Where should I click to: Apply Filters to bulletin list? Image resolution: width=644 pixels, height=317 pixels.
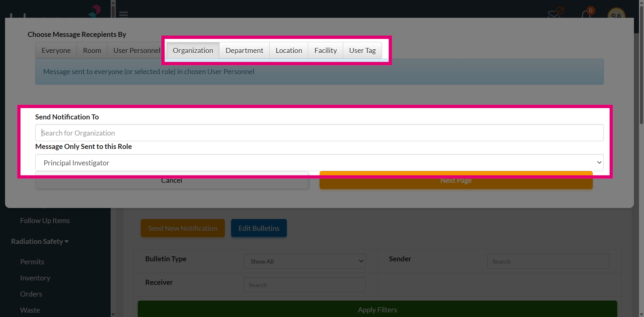tap(377, 309)
